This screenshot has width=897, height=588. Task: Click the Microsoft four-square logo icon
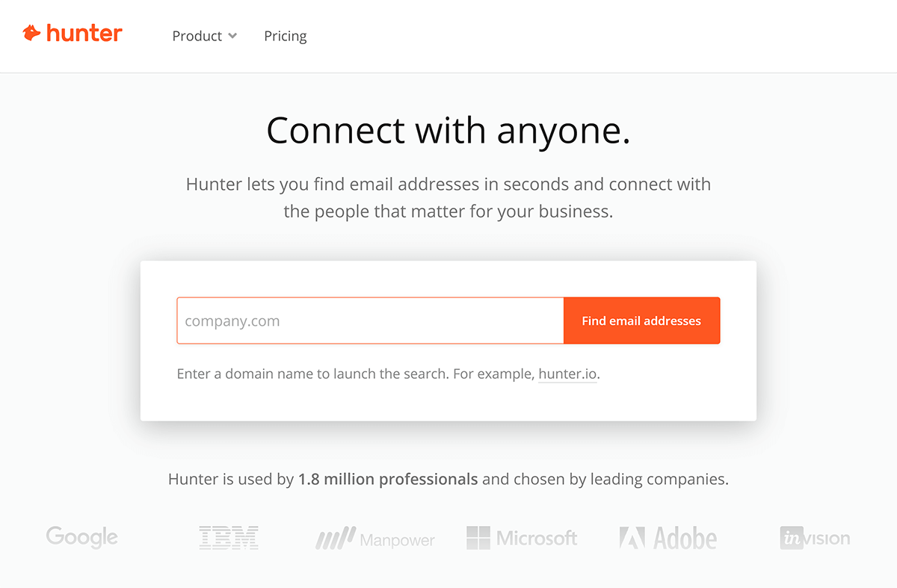[477, 537]
